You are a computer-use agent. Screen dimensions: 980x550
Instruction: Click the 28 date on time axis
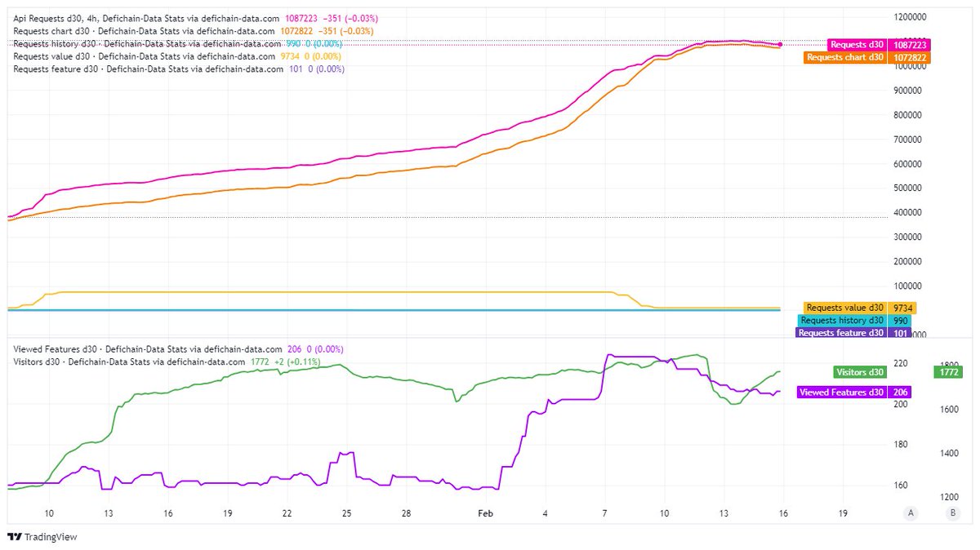[406, 513]
